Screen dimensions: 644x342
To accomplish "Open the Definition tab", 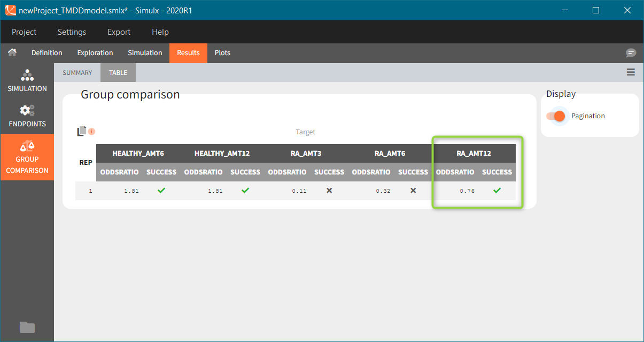I will 47,53.
